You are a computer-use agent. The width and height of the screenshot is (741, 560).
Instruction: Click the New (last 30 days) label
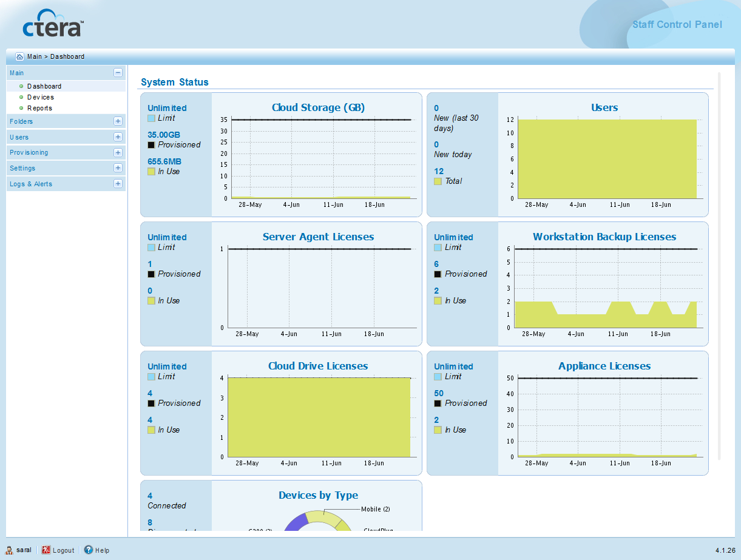456,123
